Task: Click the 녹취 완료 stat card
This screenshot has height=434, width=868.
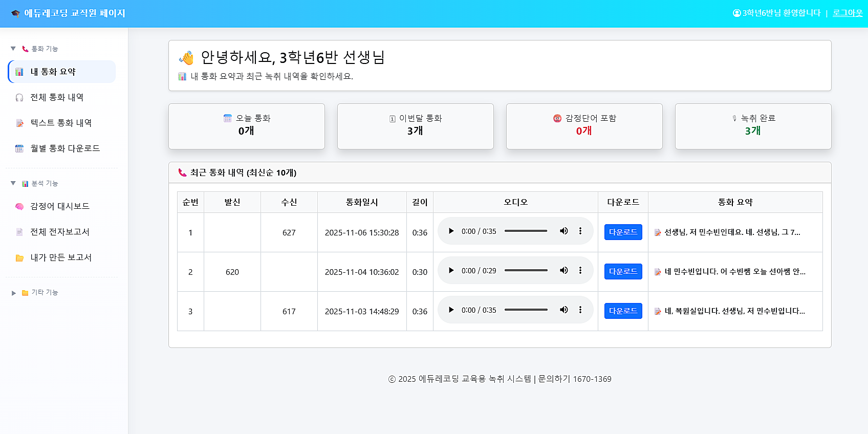Action: pyautogui.click(x=753, y=126)
